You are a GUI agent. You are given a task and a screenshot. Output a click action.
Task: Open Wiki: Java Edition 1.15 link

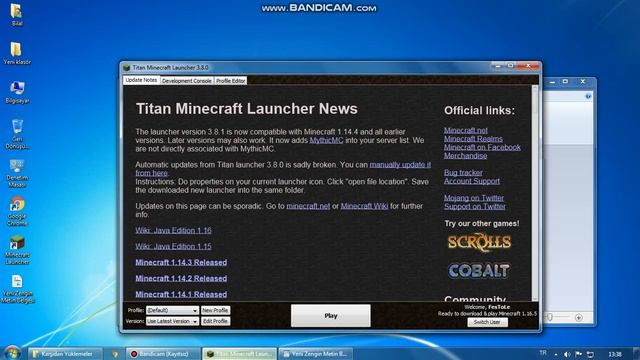pos(173,246)
